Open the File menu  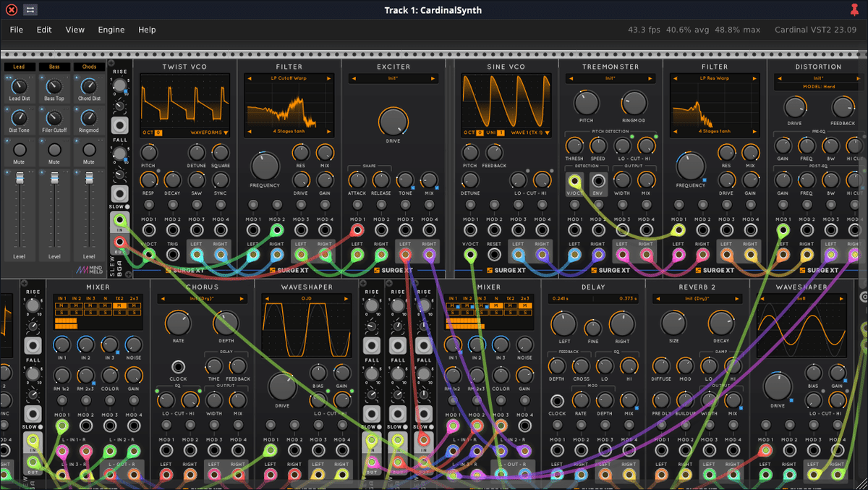[16, 30]
